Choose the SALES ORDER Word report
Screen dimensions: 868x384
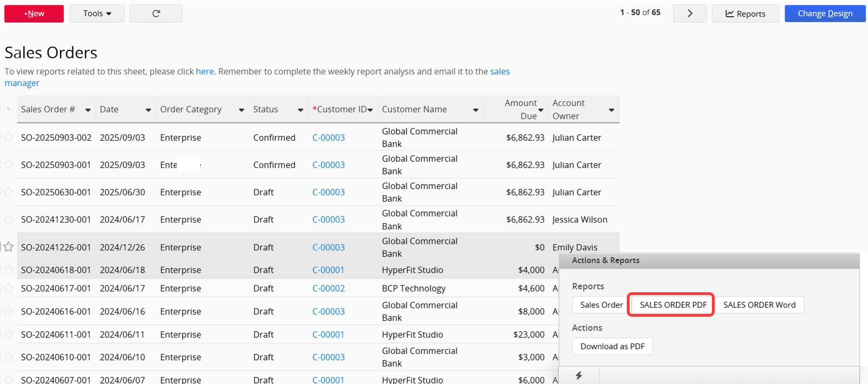coord(759,305)
